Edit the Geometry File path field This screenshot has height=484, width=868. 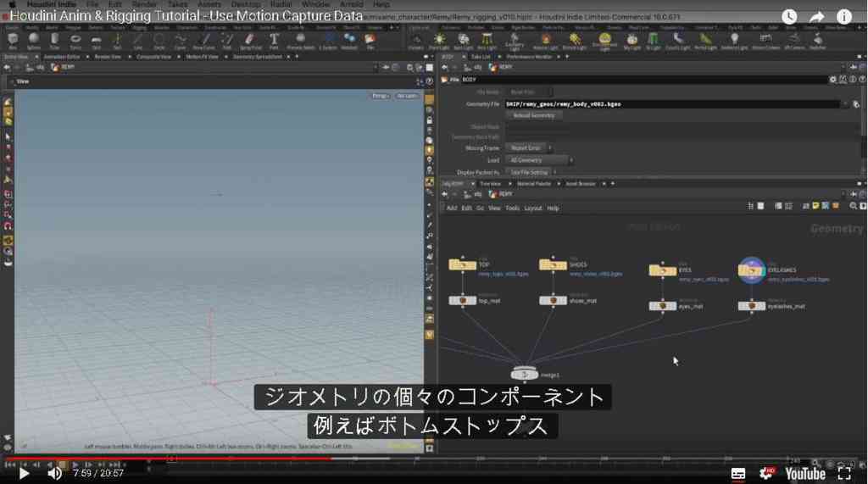672,104
